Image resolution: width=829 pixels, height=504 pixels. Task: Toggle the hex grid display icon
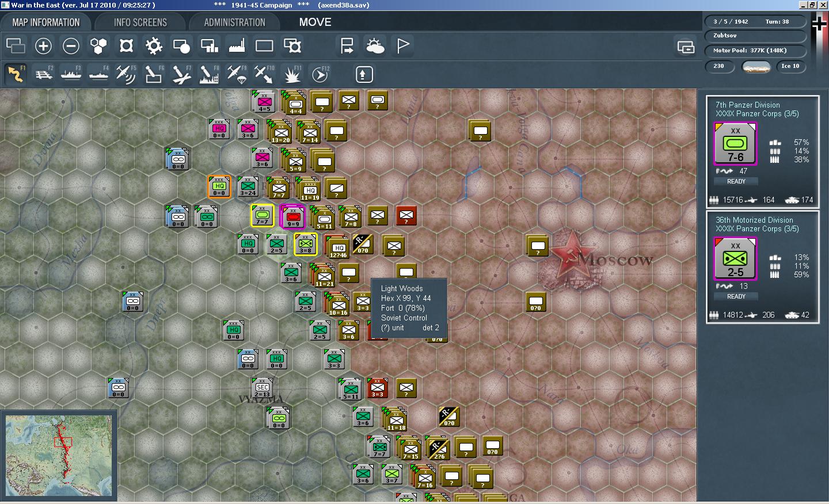click(x=98, y=45)
